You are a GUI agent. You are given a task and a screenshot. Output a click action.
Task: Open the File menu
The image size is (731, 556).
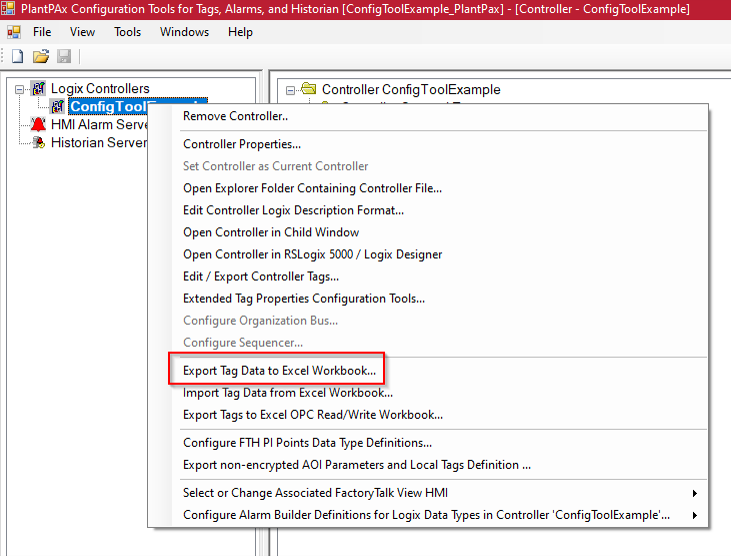(x=42, y=32)
